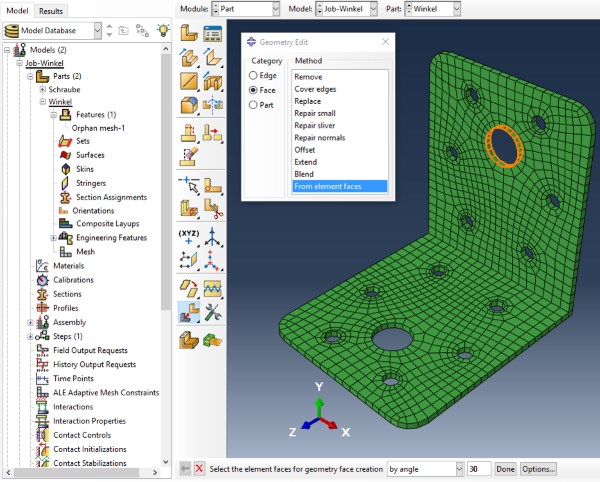Image resolution: width=600 pixels, height=482 pixels.
Task: Choose Blend in the Method list
Action: tap(339, 174)
